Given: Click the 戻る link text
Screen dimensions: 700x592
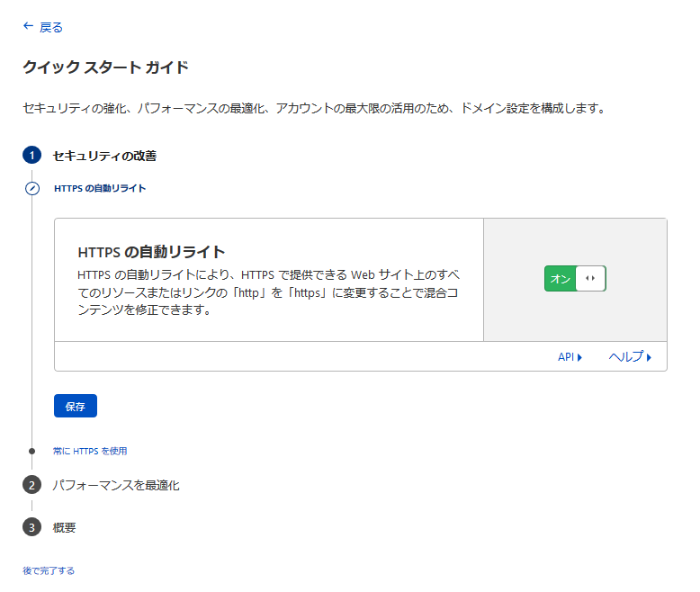Looking at the screenshot, I should click(x=51, y=28).
